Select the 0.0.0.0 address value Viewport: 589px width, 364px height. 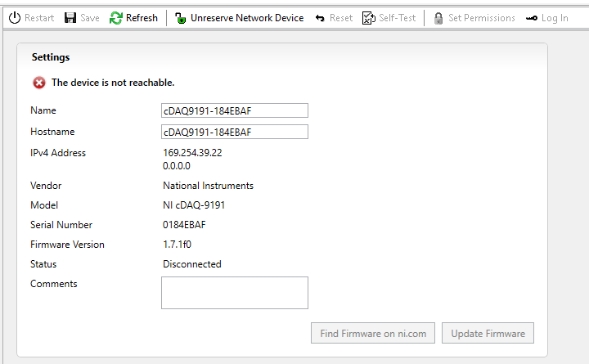pyautogui.click(x=177, y=166)
